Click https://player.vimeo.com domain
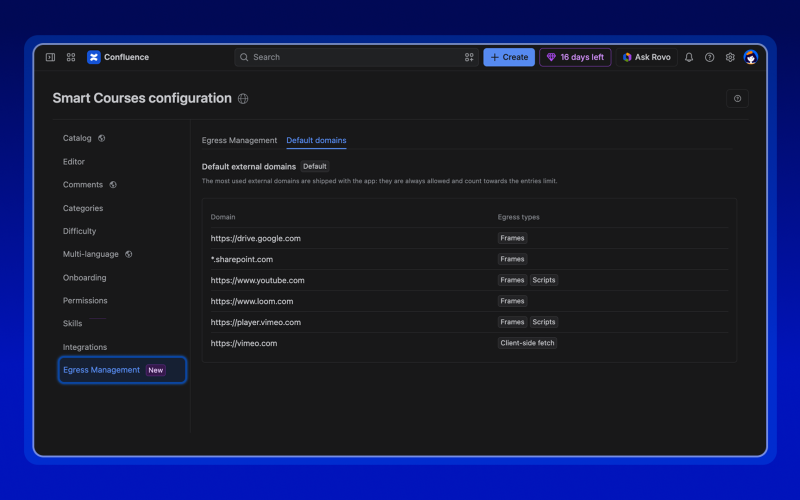The image size is (800, 500). click(256, 322)
